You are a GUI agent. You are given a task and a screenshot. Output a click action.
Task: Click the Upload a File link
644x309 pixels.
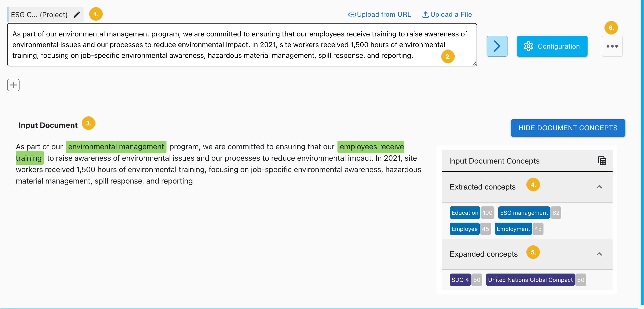point(451,15)
